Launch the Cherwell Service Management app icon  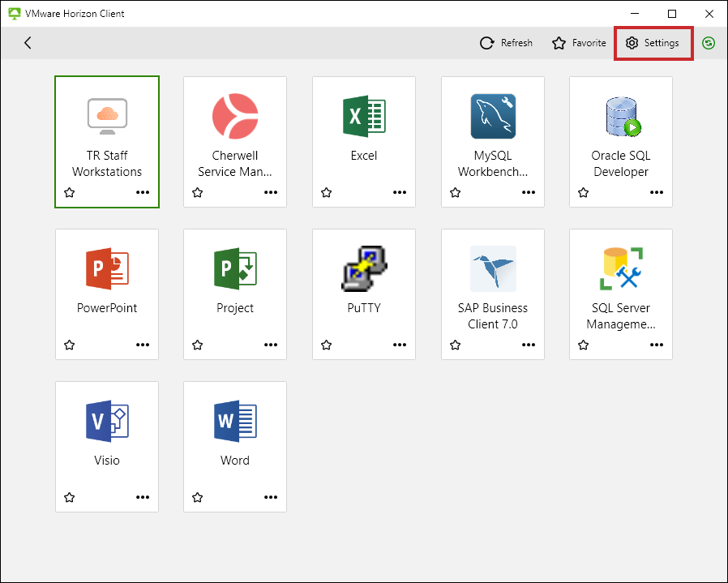pyautogui.click(x=235, y=116)
